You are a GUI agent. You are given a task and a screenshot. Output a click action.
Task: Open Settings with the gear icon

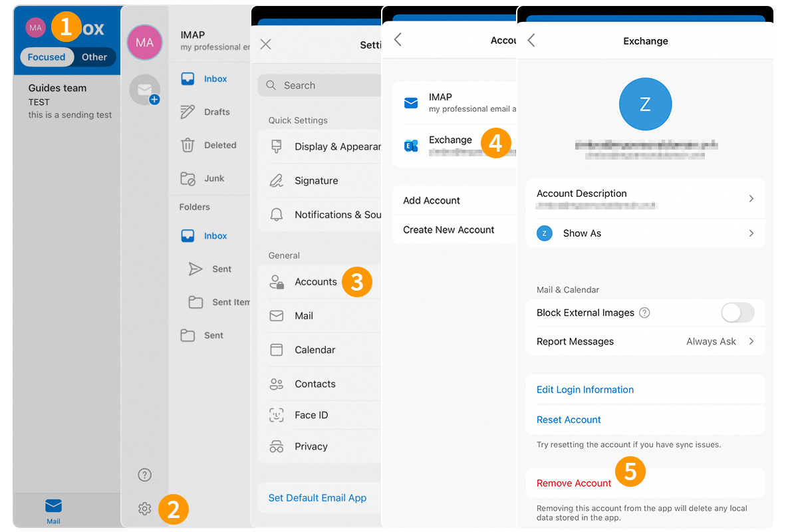pyautogui.click(x=144, y=508)
